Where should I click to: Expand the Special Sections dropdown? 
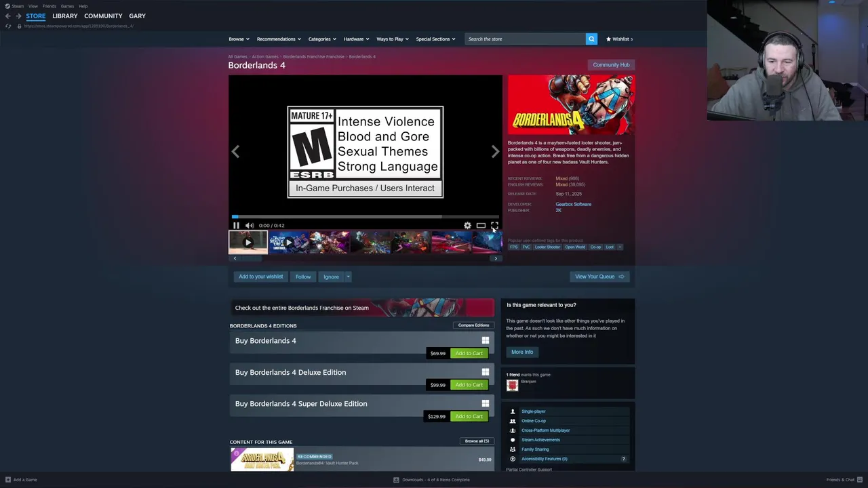coord(435,39)
